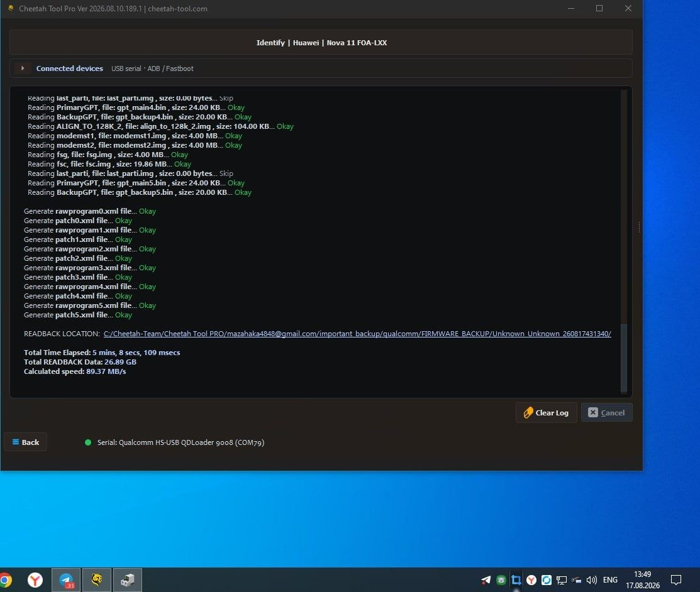Open Telegram from the taskbar

click(66, 580)
